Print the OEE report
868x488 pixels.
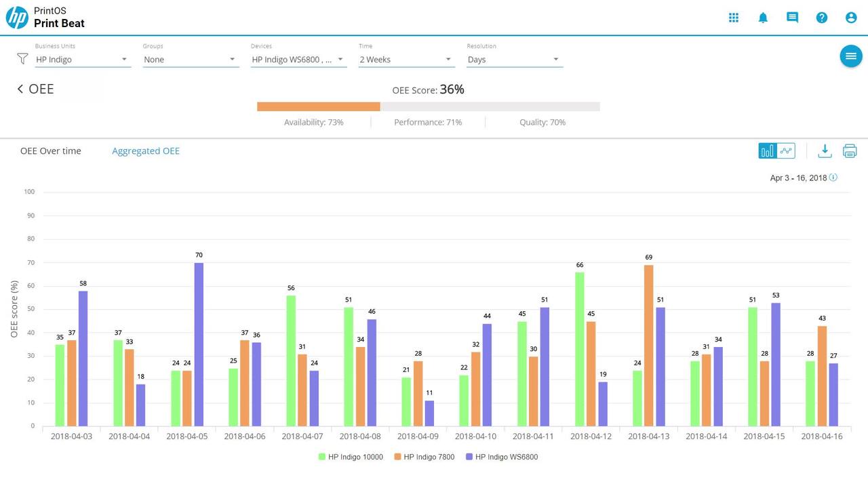pos(850,151)
